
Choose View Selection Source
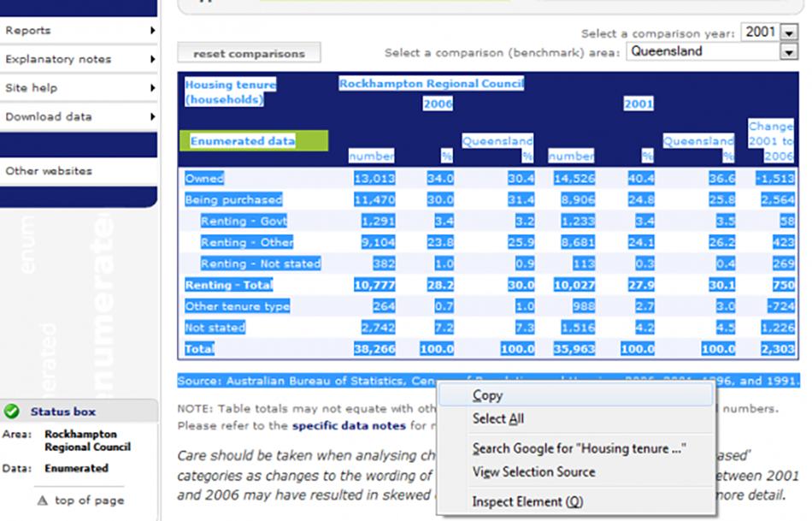click(576, 471)
